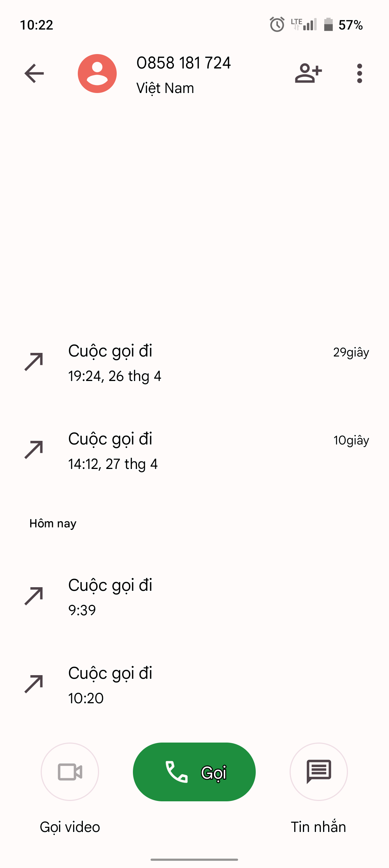The image size is (389, 868).
Task: Tap the add to contacts icon
Action: click(308, 74)
